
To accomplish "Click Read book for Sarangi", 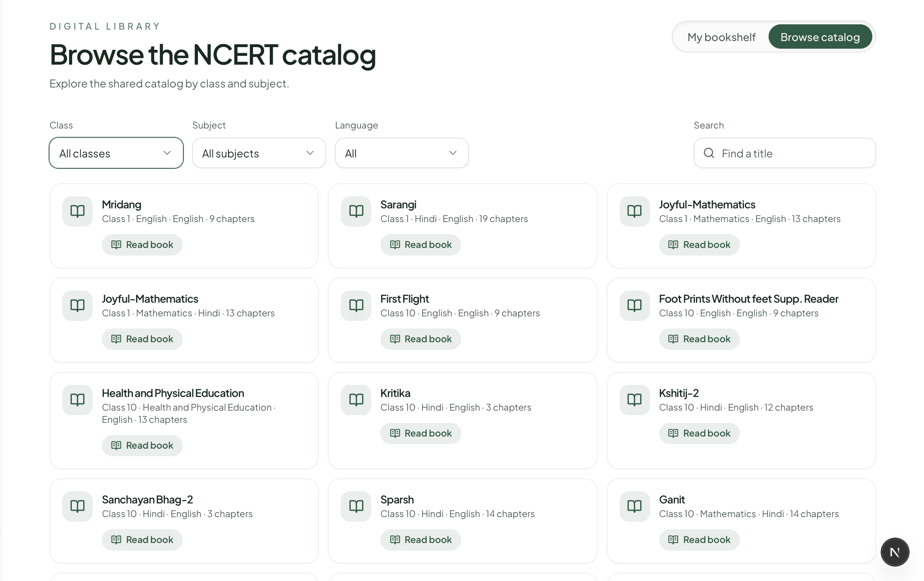I will point(421,244).
